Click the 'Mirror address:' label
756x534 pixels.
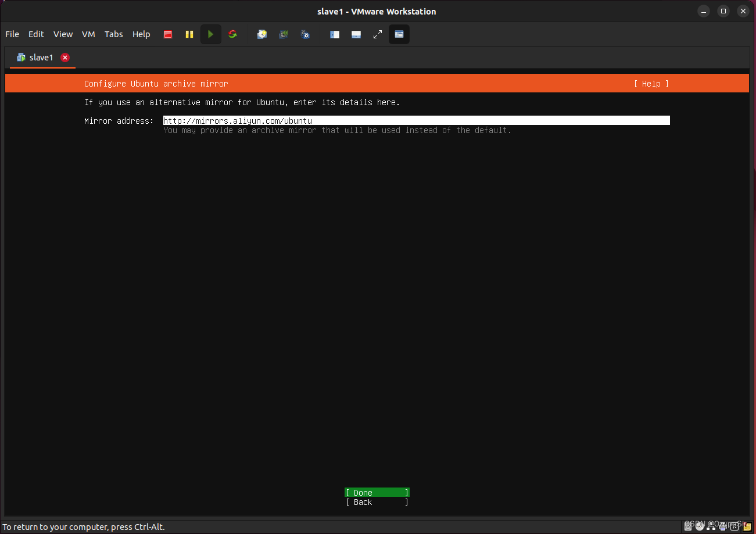click(119, 121)
